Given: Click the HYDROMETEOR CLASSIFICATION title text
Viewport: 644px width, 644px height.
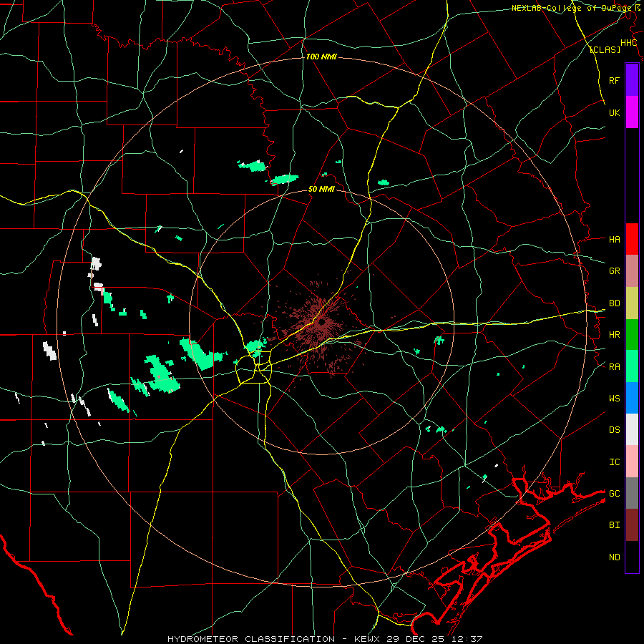Looking at the screenshot, I should click(251, 639).
